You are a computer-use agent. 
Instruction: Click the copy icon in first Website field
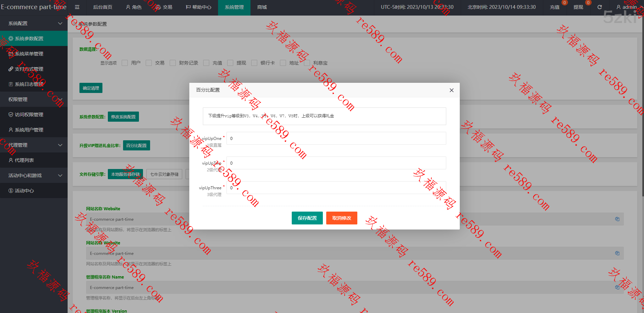617,219
